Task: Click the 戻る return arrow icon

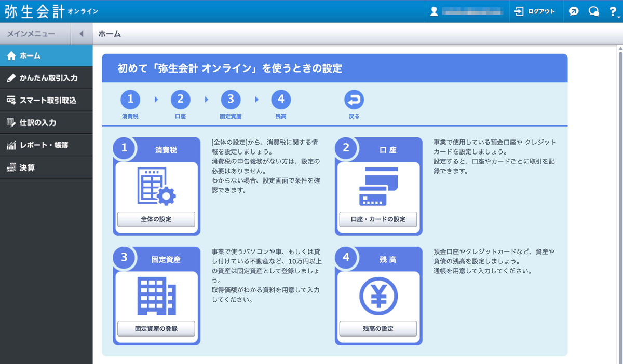Action: tap(354, 100)
